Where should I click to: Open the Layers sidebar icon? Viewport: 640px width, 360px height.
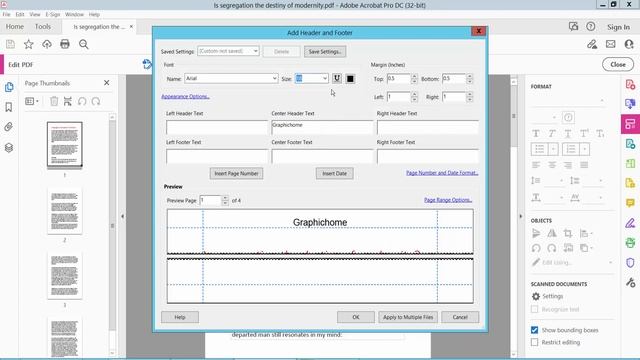(x=9, y=147)
